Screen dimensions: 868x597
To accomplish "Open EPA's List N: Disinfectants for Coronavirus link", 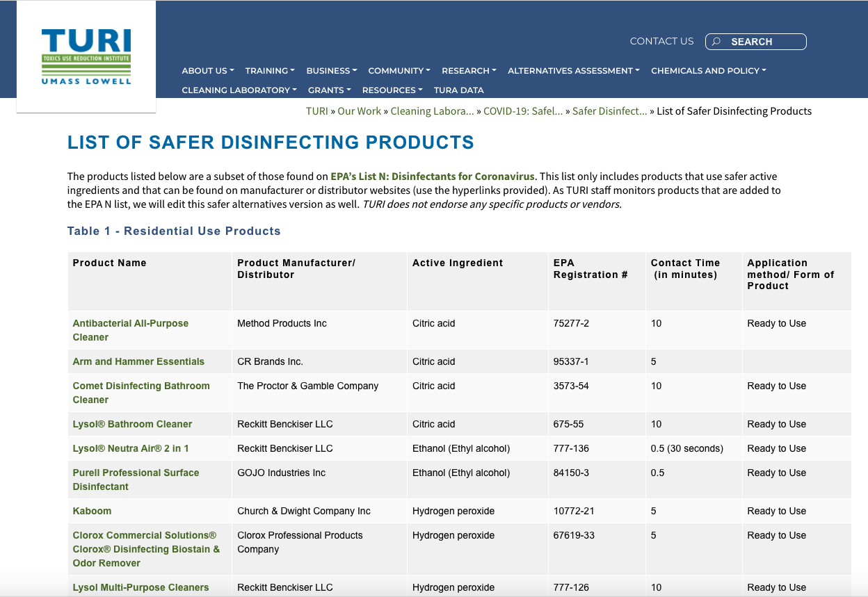I will pos(433,177).
